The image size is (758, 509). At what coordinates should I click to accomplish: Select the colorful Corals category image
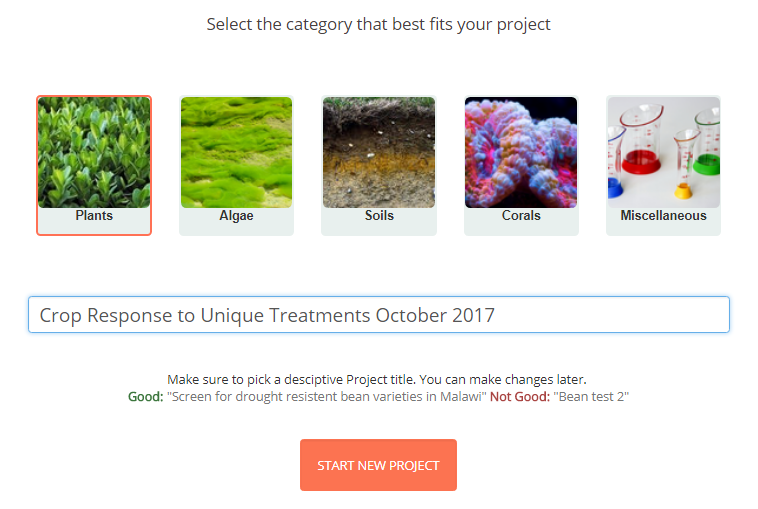click(521, 152)
